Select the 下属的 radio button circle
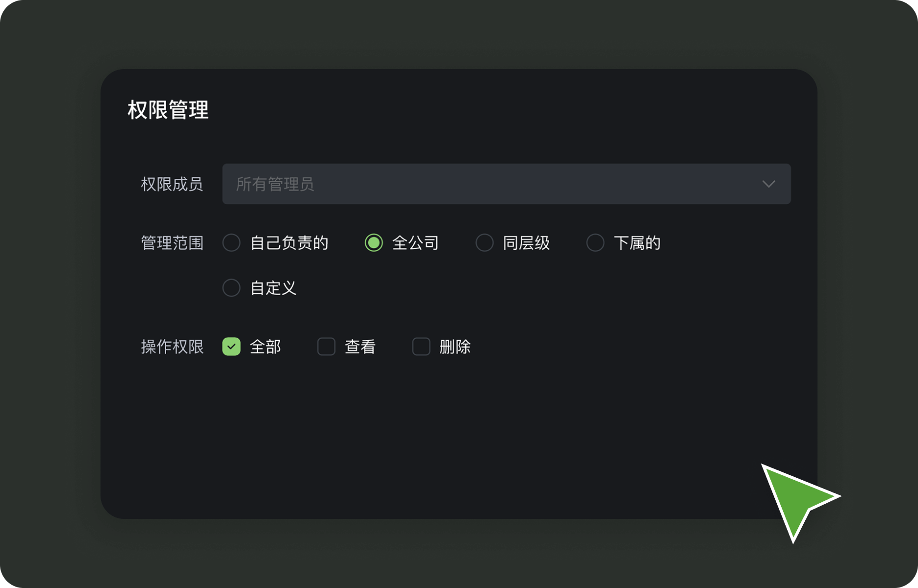 [595, 243]
